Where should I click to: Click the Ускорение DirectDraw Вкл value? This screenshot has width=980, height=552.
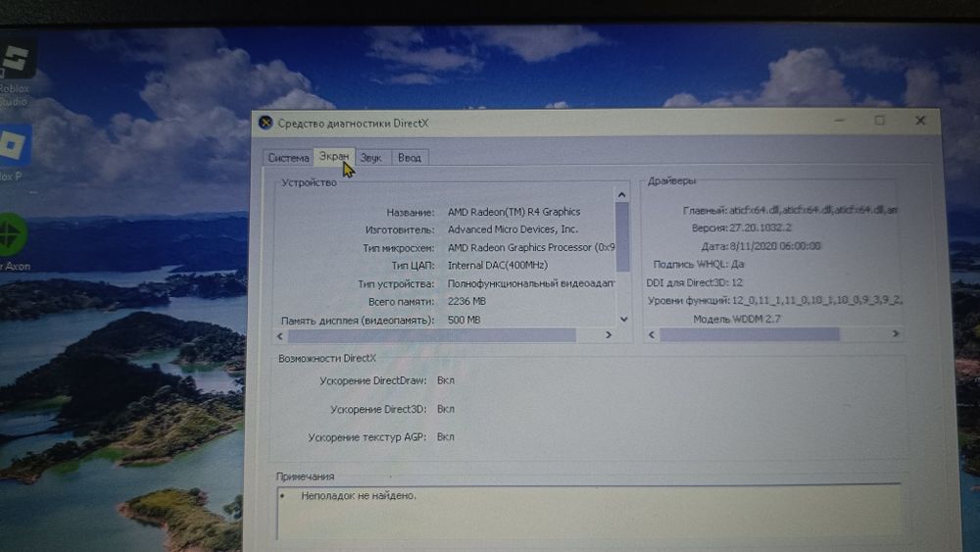tap(446, 380)
